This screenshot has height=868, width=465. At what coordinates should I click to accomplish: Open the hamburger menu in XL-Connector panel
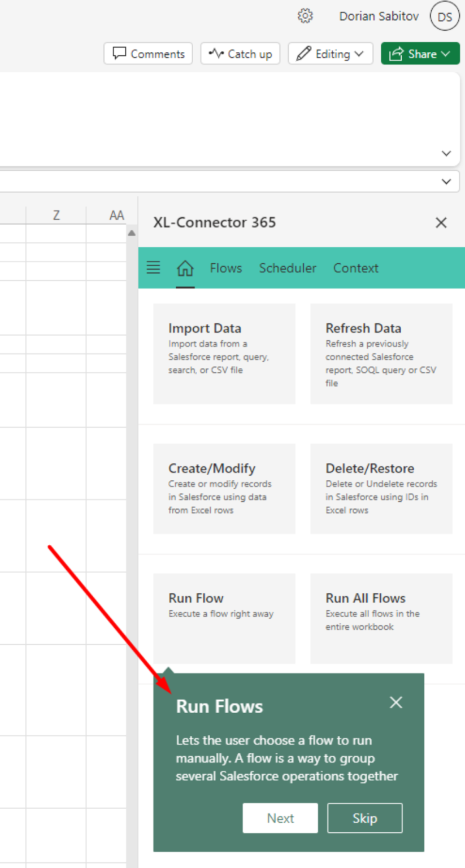(153, 268)
